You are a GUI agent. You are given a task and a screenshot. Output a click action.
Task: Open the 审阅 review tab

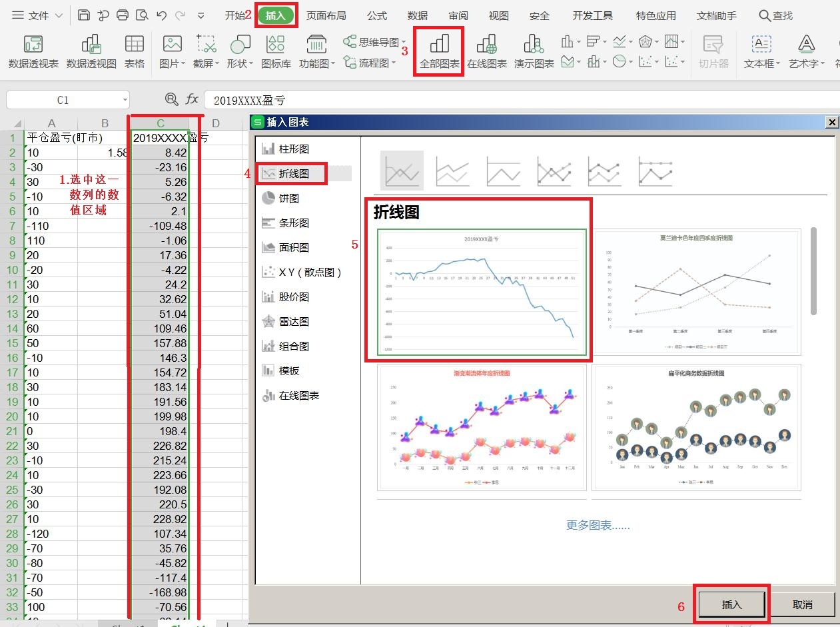(x=458, y=15)
